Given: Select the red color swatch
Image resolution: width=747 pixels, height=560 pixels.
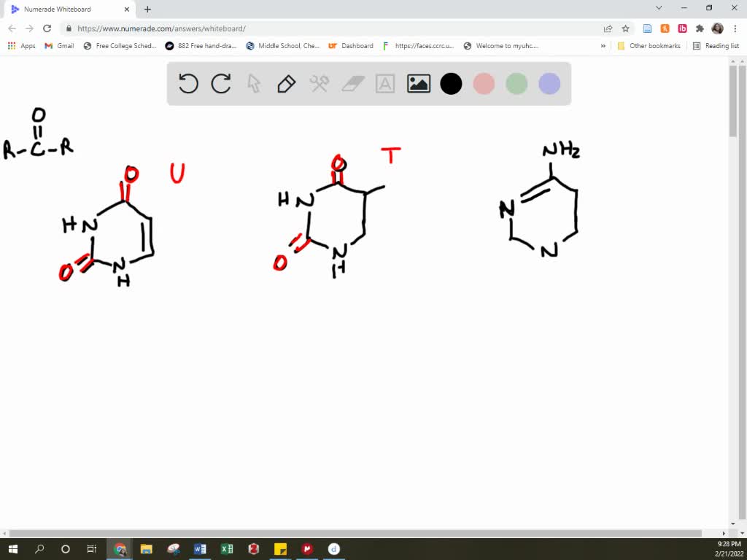Looking at the screenshot, I should point(484,83).
